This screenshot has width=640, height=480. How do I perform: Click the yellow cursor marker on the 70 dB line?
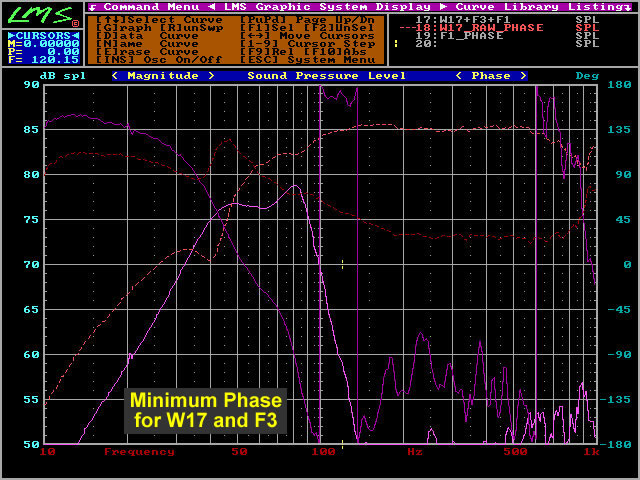point(342,264)
